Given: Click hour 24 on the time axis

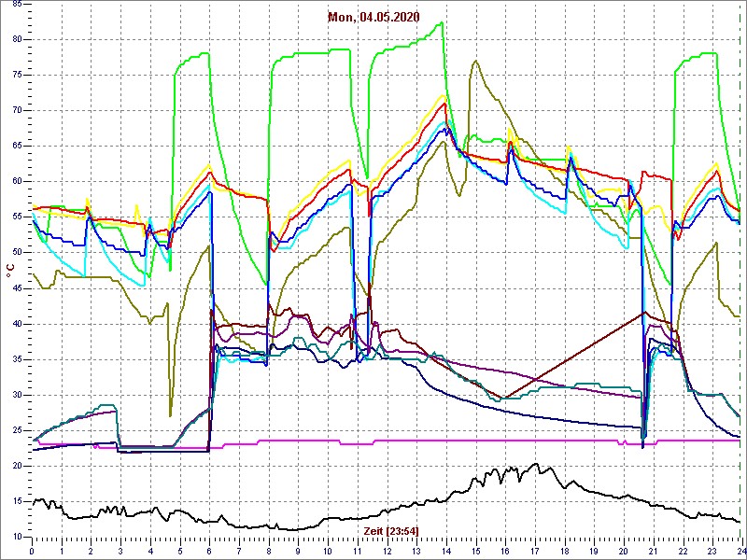Looking at the screenshot, I should coord(740,552).
